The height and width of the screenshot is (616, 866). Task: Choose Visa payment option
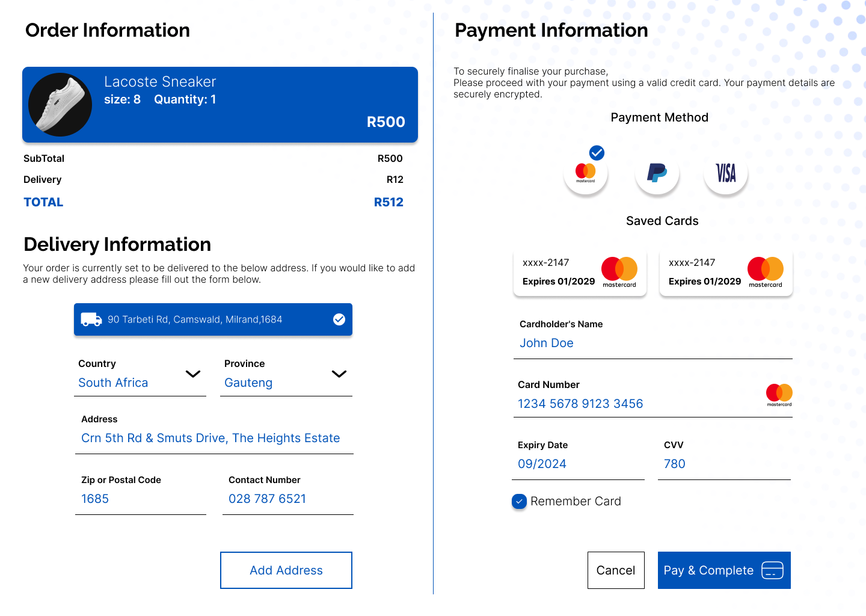725,174
